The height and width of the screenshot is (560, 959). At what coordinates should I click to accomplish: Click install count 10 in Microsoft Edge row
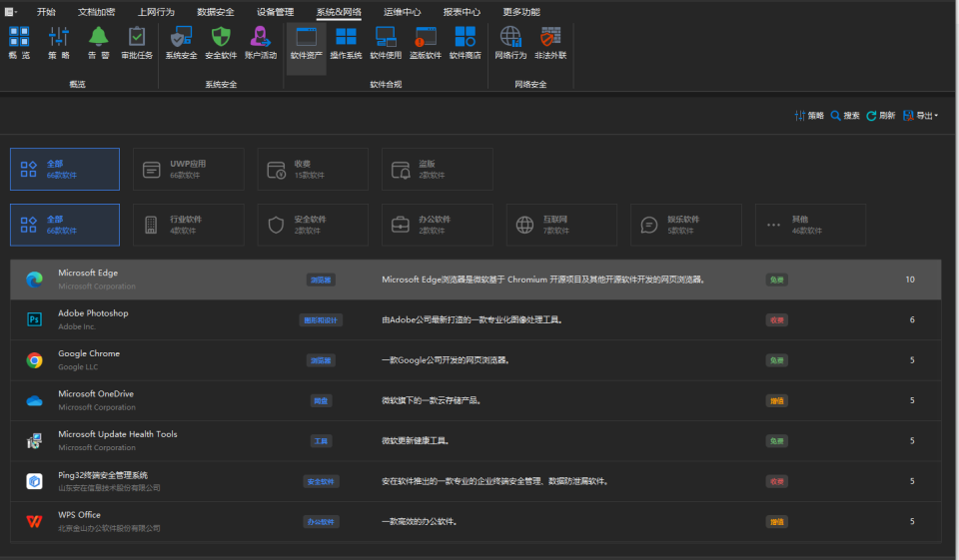pyautogui.click(x=910, y=280)
